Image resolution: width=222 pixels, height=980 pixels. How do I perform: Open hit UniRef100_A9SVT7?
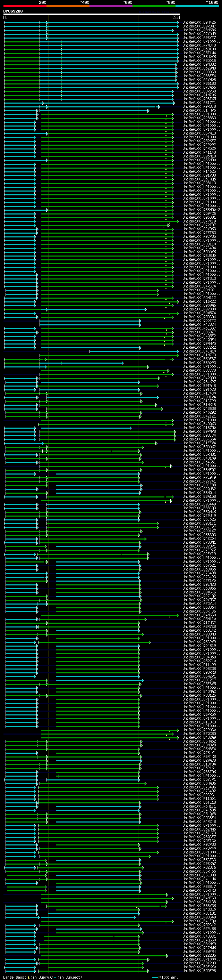(x=199, y=38)
